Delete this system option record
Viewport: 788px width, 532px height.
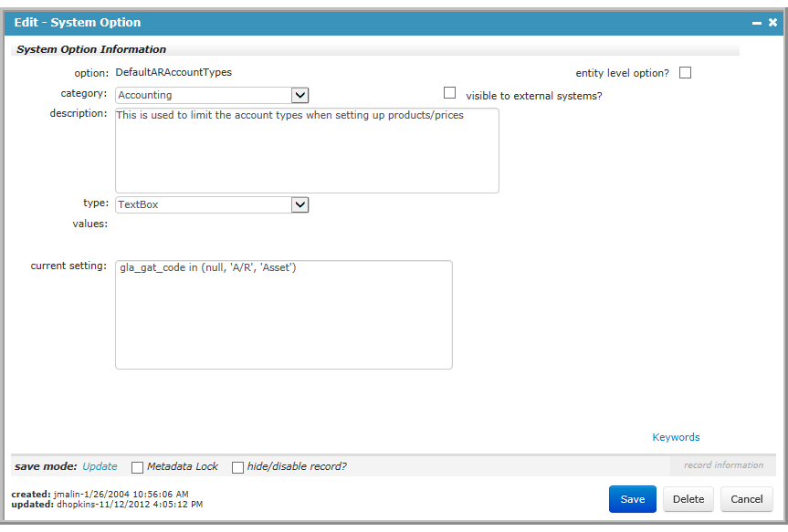[x=688, y=499]
